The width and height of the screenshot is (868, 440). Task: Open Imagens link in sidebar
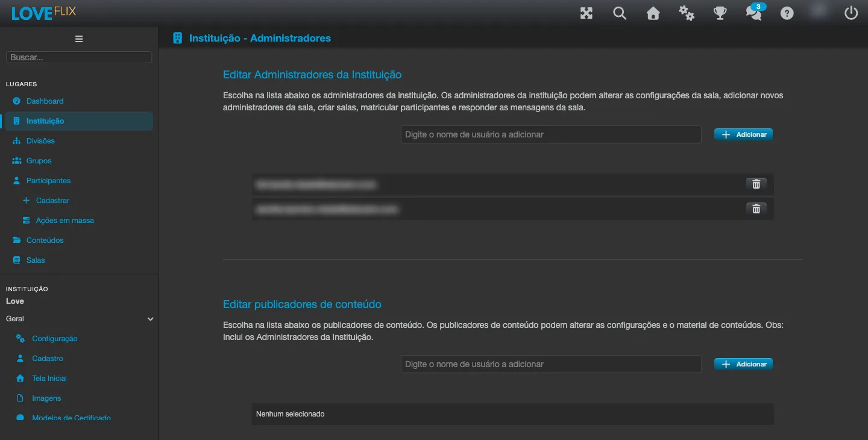pos(46,398)
